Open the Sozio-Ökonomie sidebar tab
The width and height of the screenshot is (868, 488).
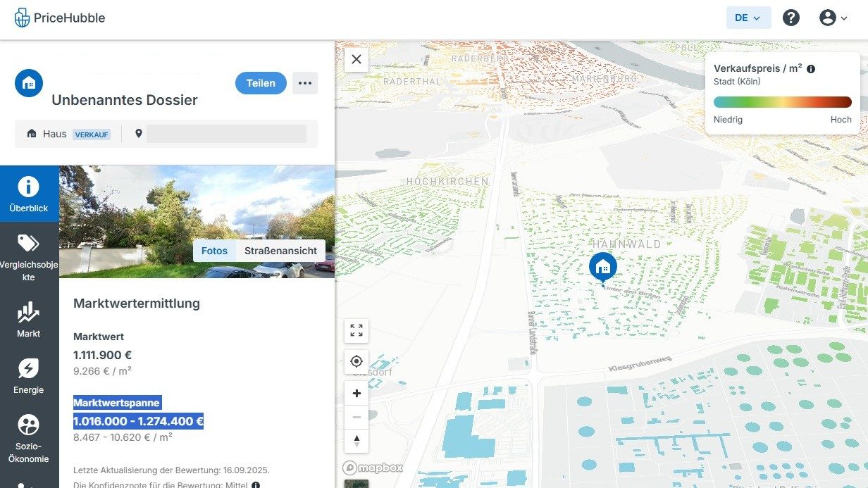pos(29,438)
